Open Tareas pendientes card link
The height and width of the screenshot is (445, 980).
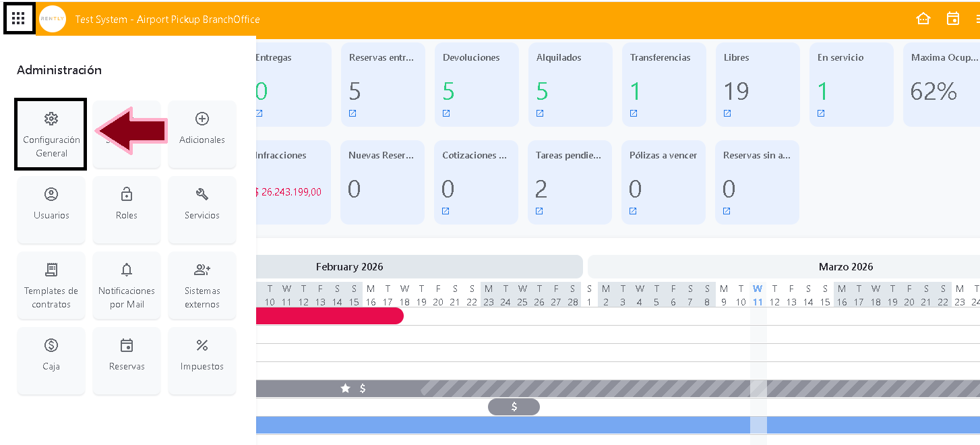pyautogui.click(x=539, y=211)
